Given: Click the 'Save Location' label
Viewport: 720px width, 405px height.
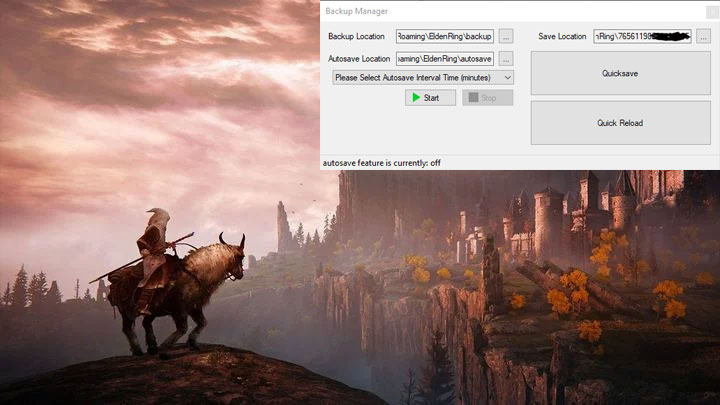Looking at the screenshot, I should pos(562,36).
